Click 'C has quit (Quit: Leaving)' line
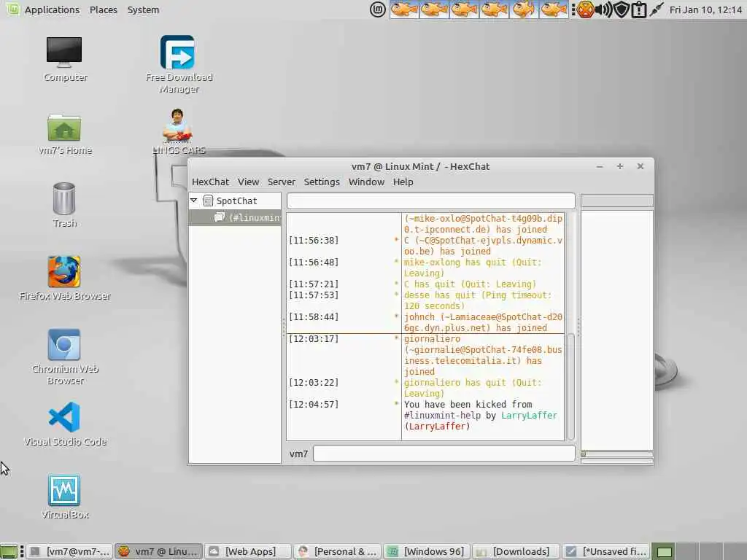This screenshot has height=560, width=747. pos(470,284)
